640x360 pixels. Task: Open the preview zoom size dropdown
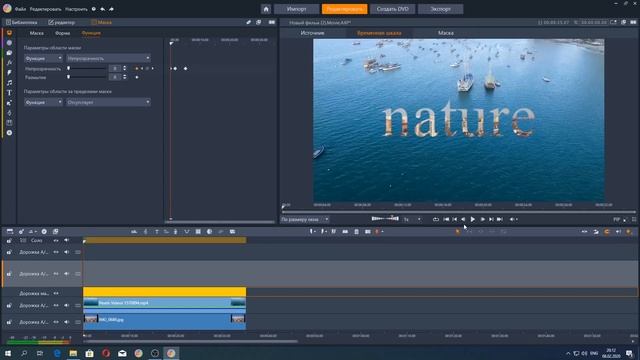[304, 220]
